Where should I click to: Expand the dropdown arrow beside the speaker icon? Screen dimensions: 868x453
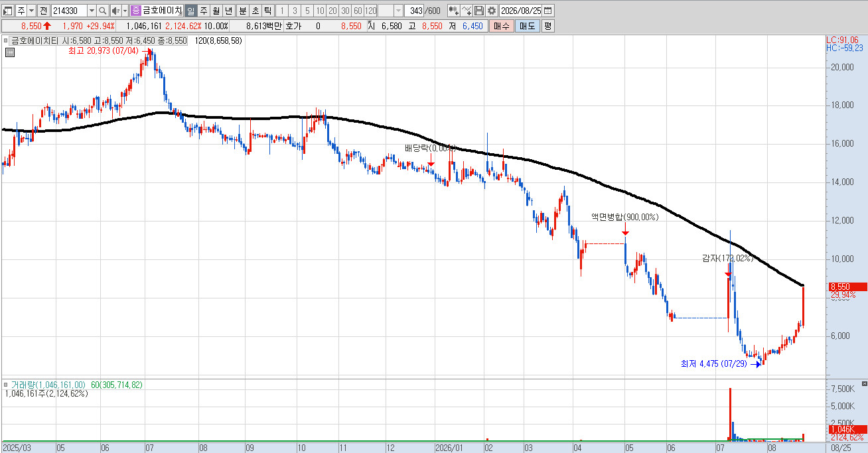click(x=125, y=11)
